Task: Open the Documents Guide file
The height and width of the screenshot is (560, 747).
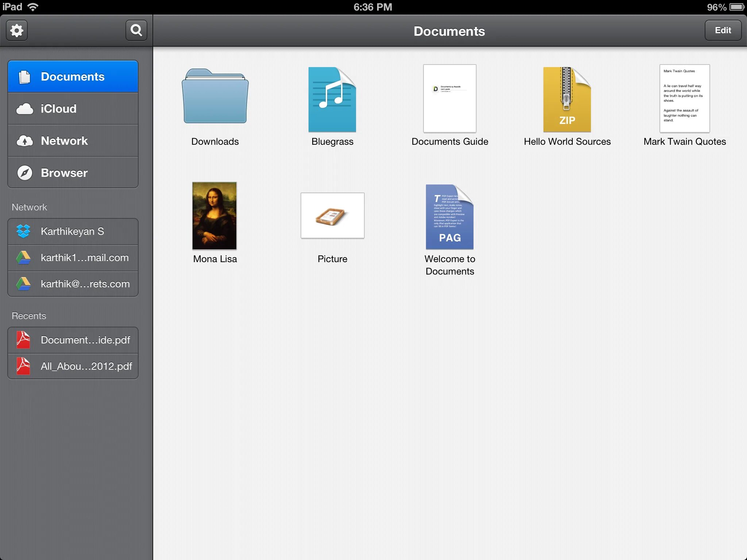Action: [x=449, y=98]
